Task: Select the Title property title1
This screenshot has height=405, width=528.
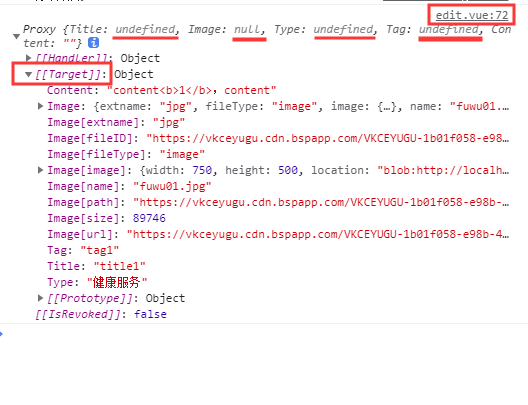Action: [x=96, y=266]
